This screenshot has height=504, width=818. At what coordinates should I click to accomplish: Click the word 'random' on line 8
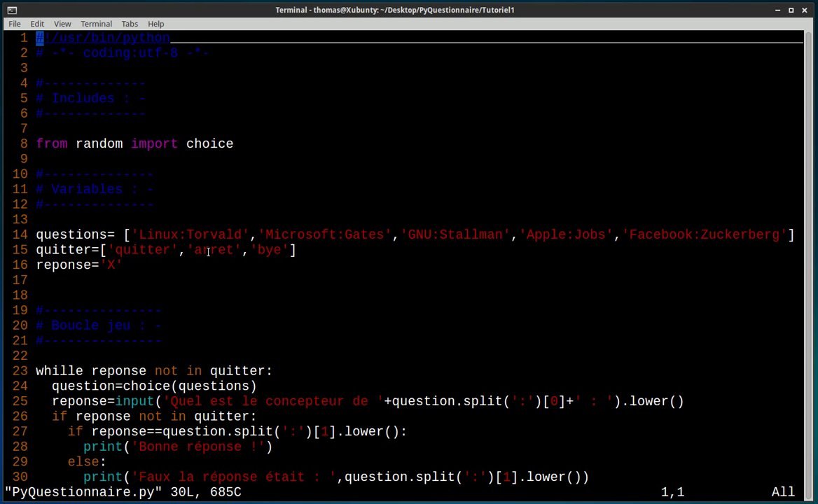tap(99, 144)
